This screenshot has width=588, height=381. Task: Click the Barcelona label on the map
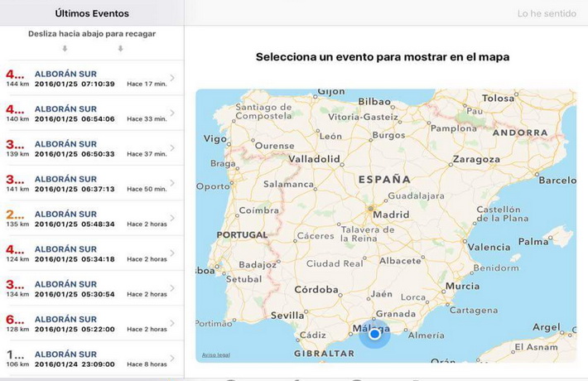point(557,180)
